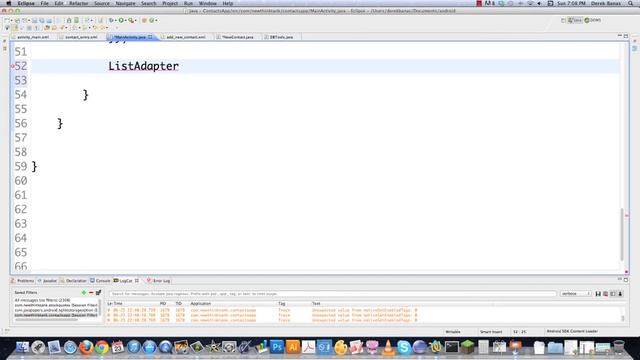Switch to contact_entry.xml editor tab
Image resolution: width=640 pixels, height=360 pixels.
(x=81, y=37)
